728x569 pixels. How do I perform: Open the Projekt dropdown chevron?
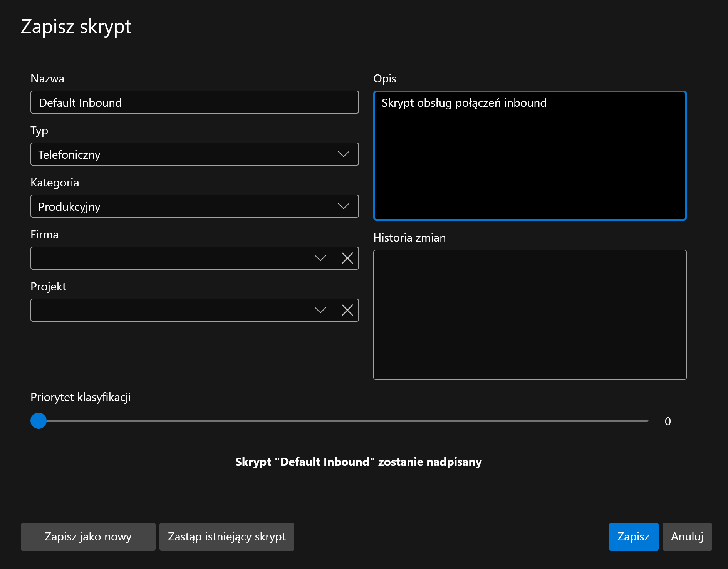(320, 310)
